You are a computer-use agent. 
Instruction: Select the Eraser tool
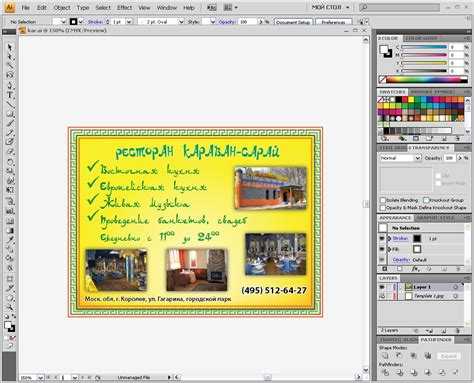(x=10, y=152)
